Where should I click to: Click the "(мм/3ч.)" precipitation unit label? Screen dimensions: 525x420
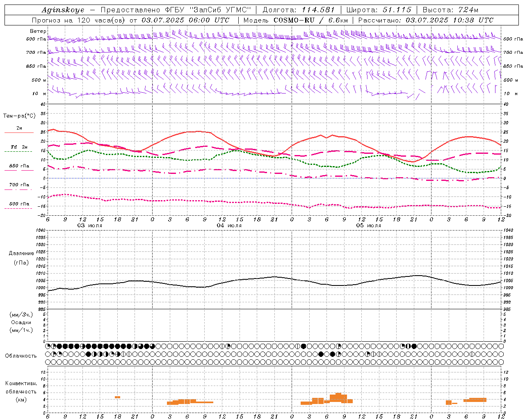[x=21, y=315]
